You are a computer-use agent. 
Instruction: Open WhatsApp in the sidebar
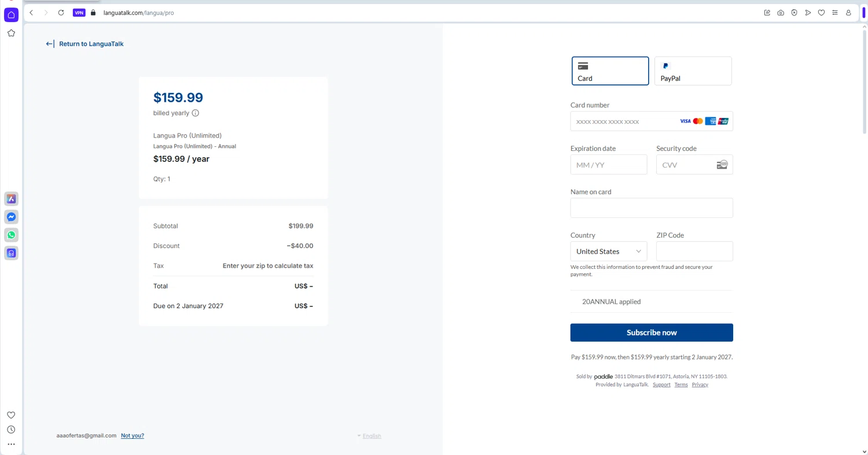(11, 235)
